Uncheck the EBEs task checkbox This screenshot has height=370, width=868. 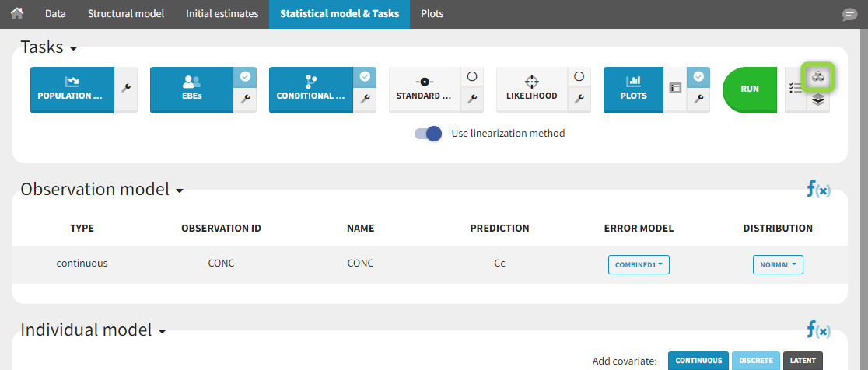click(245, 76)
